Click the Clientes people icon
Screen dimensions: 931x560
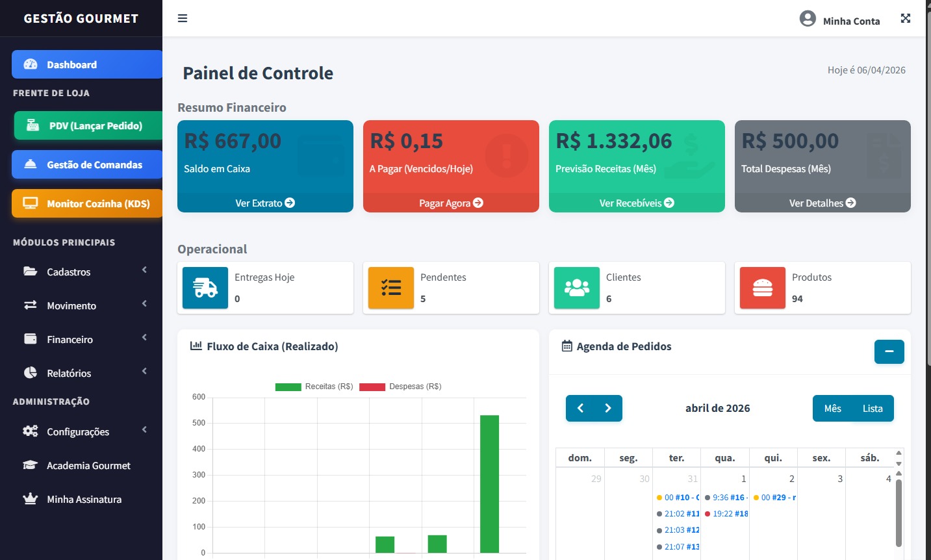(x=577, y=287)
